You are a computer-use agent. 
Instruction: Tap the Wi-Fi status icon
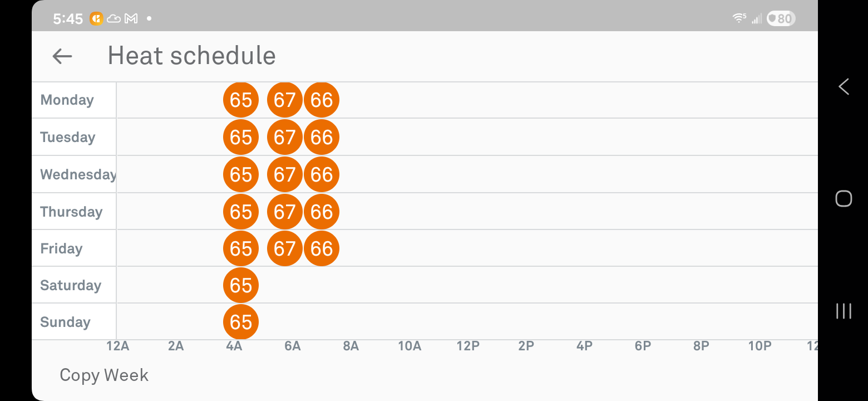739,18
